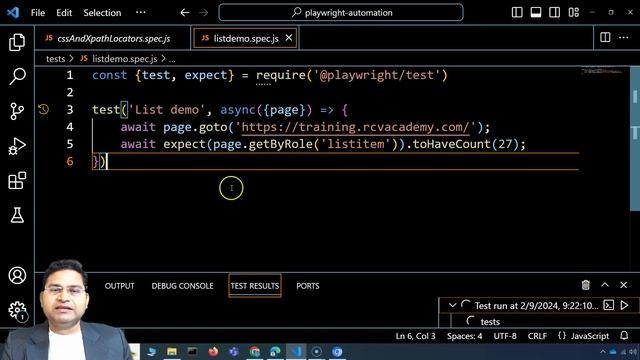Close the bottom panel

[623, 285]
